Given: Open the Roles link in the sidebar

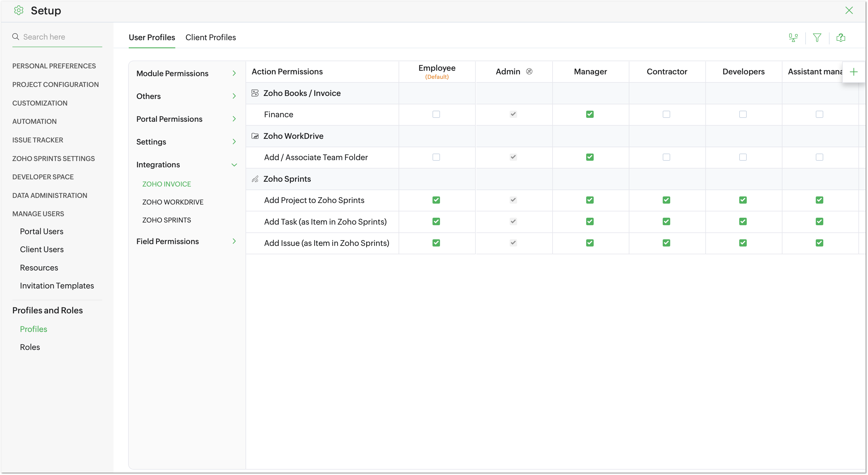Looking at the screenshot, I should pos(30,347).
